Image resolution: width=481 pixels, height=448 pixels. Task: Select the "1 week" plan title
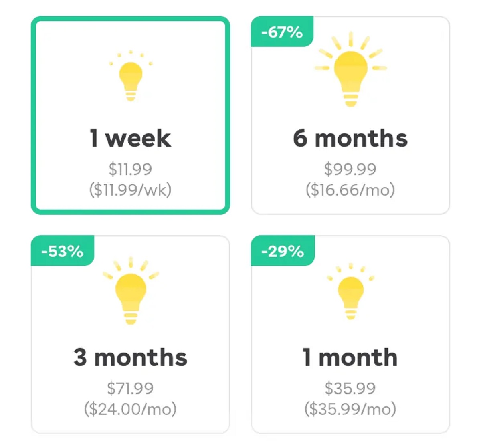coord(130,138)
